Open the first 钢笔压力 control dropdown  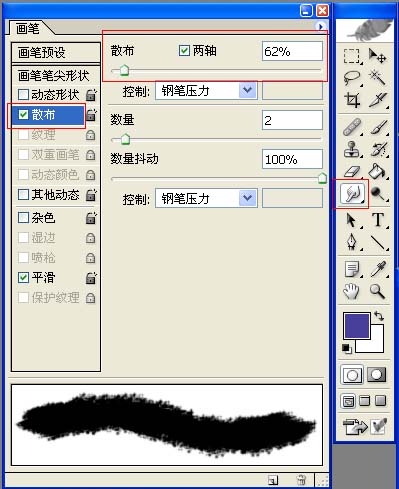206,91
